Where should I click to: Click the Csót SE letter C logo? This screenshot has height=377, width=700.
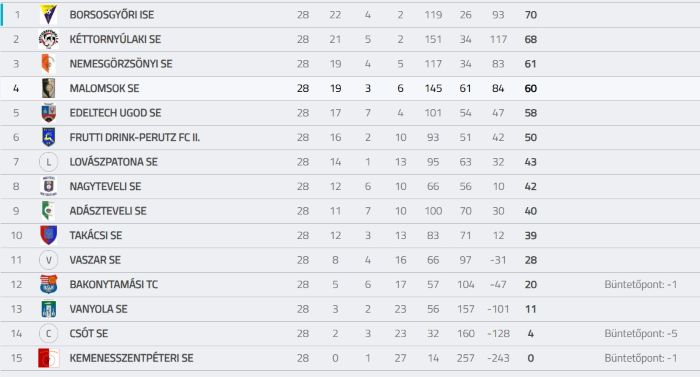(x=48, y=334)
